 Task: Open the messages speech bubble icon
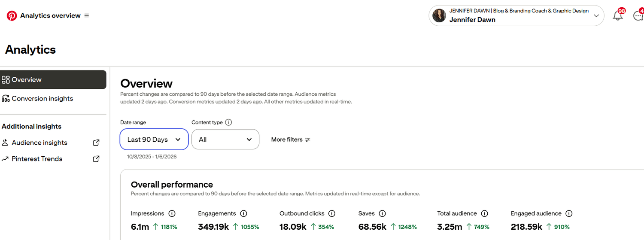638,16
